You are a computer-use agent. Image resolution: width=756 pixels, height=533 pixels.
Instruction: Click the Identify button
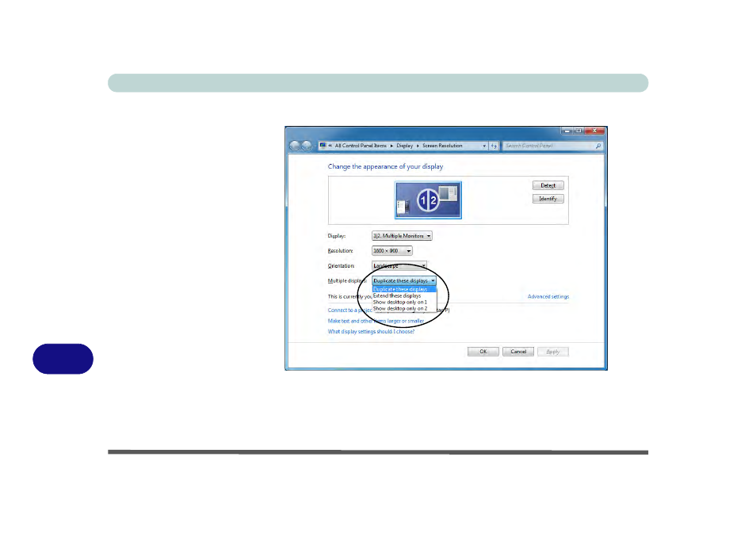click(x=548, y=199)
